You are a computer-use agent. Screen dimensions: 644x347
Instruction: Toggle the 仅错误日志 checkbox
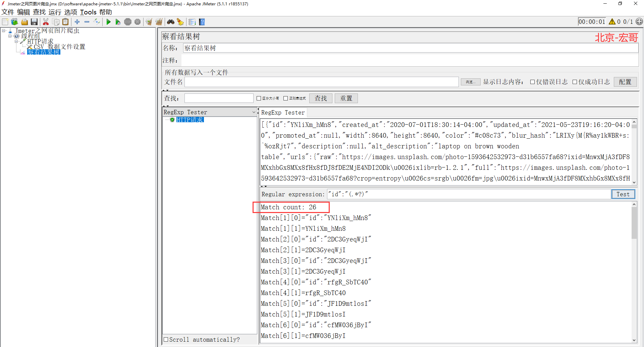(532, 82)
